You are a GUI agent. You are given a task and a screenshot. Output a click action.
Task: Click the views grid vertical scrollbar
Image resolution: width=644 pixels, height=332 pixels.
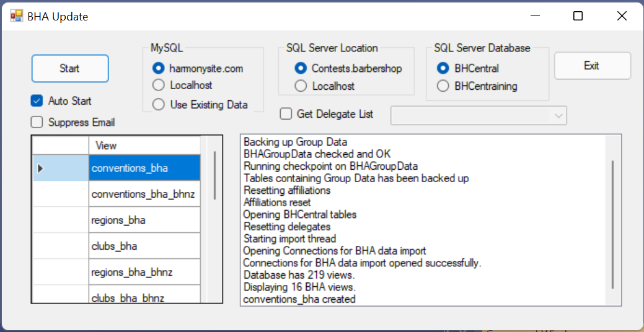(x=214, y=175)
